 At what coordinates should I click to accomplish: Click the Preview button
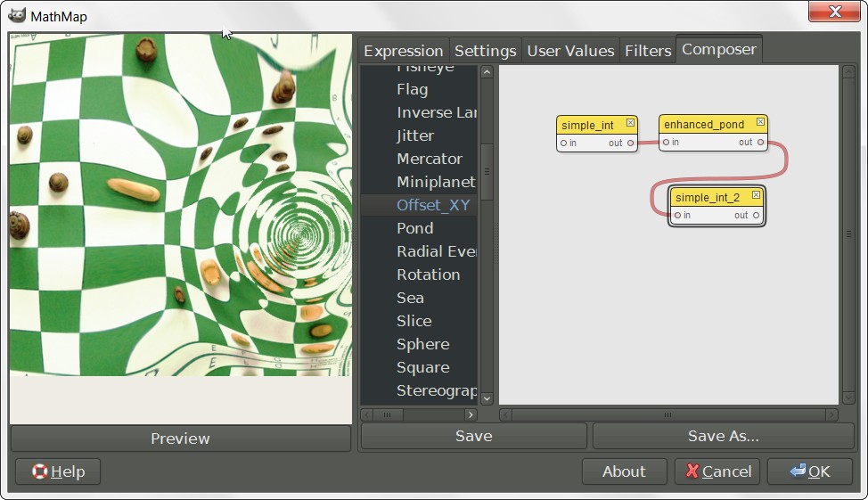(181, 439)
